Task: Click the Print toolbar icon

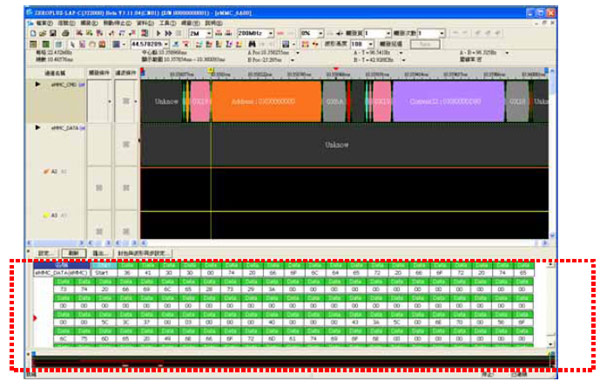Action: point(65,33)
